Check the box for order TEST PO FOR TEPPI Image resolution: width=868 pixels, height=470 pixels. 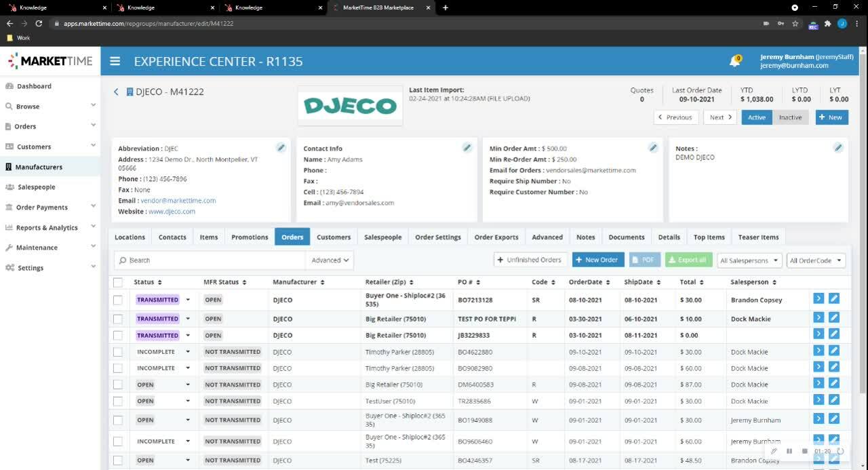click(x=118, y=319)
